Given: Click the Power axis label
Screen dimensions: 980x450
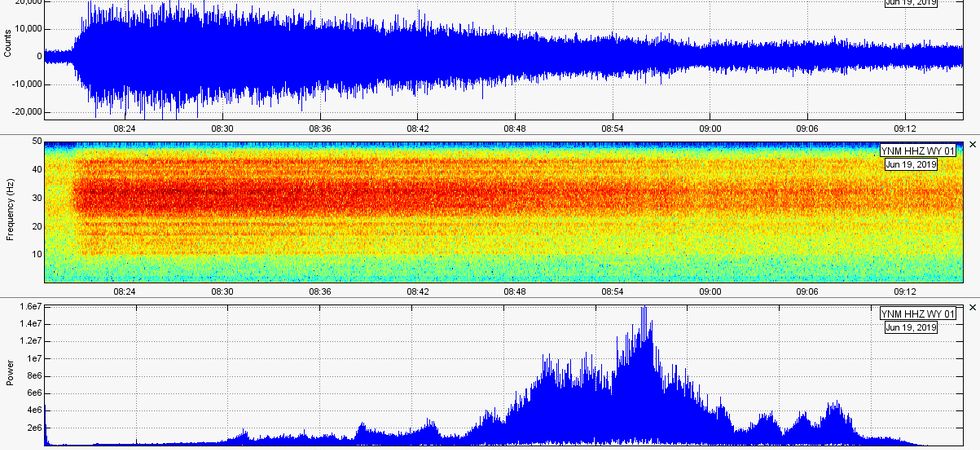Looking at the screenshot, I should click(x=9, y=374).
